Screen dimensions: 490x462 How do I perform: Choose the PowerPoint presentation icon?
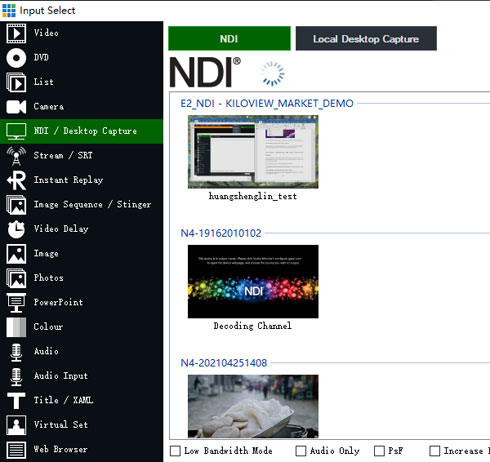(x=16, y=302)
